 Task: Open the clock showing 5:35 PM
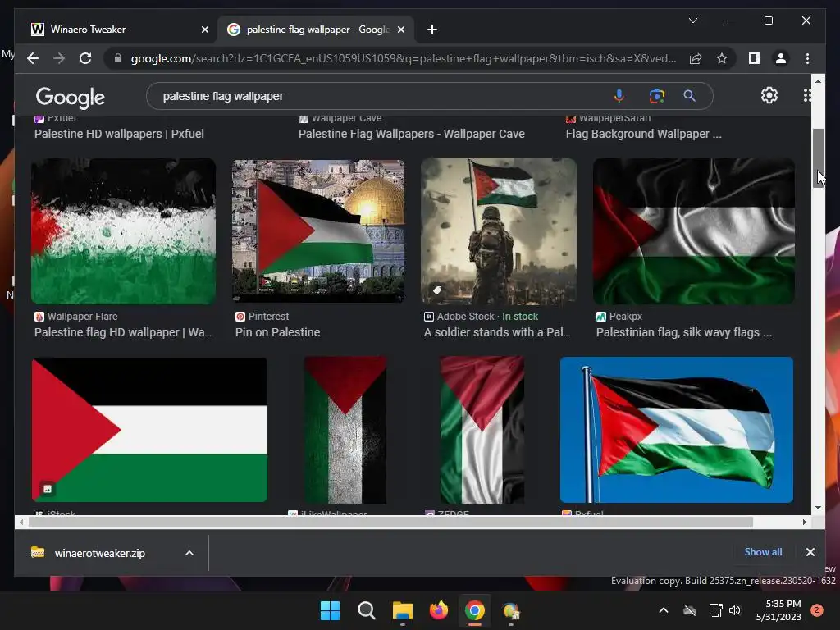coord(778,610)
